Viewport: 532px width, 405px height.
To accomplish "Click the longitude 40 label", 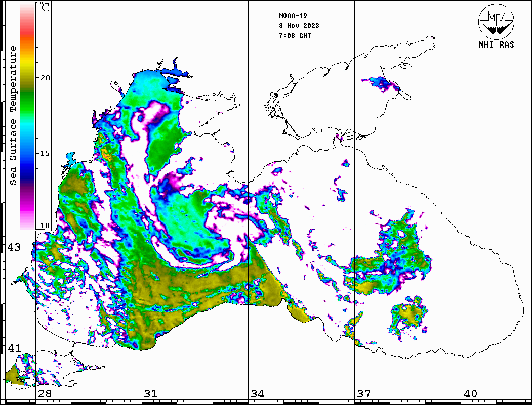I will 470,394.
